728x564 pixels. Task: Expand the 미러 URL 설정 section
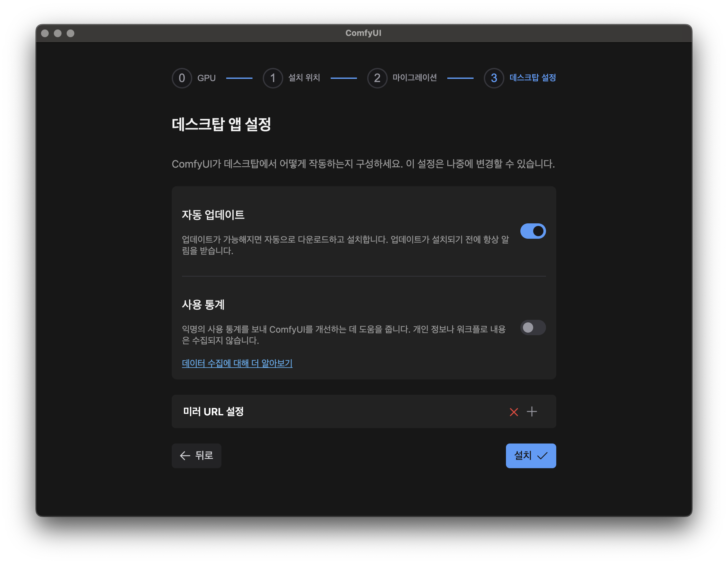click(213, 412)
